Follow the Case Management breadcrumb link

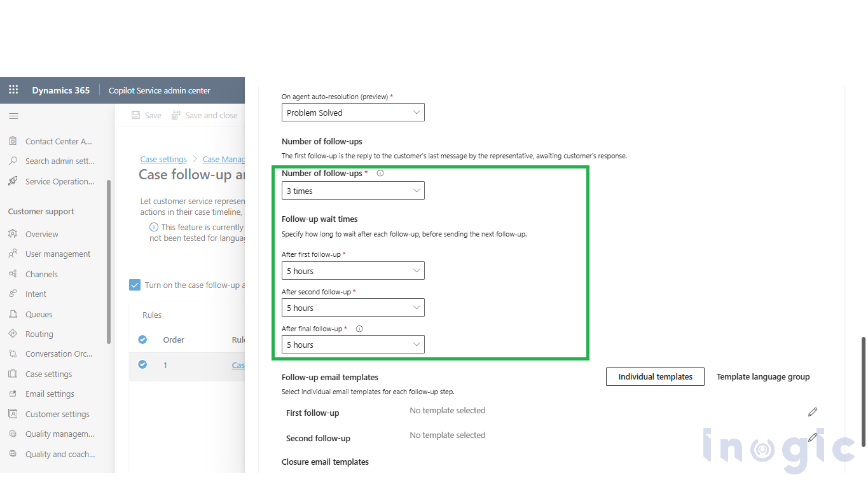(x=224, y=160)
